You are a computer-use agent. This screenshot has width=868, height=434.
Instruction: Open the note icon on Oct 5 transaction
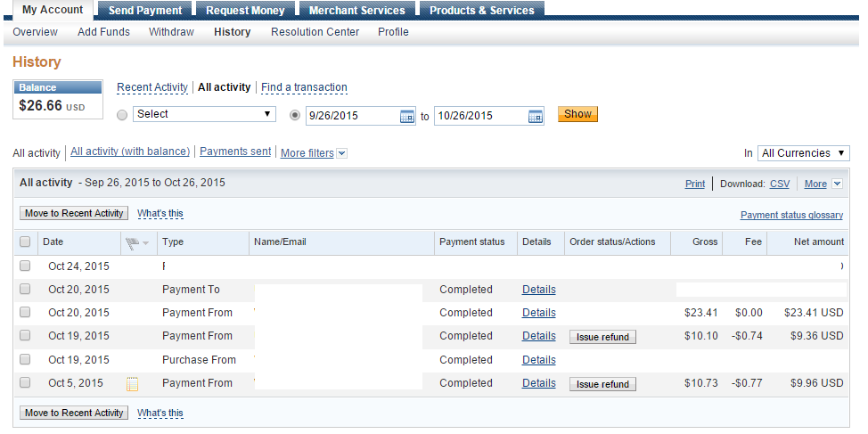(x=133, y=384)
